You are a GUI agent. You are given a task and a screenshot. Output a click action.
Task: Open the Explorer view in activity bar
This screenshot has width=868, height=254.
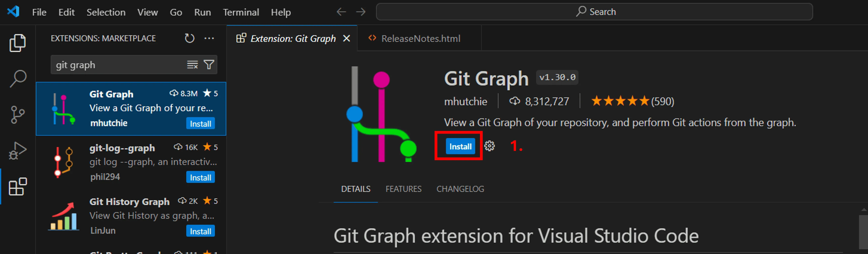[18, 43]
